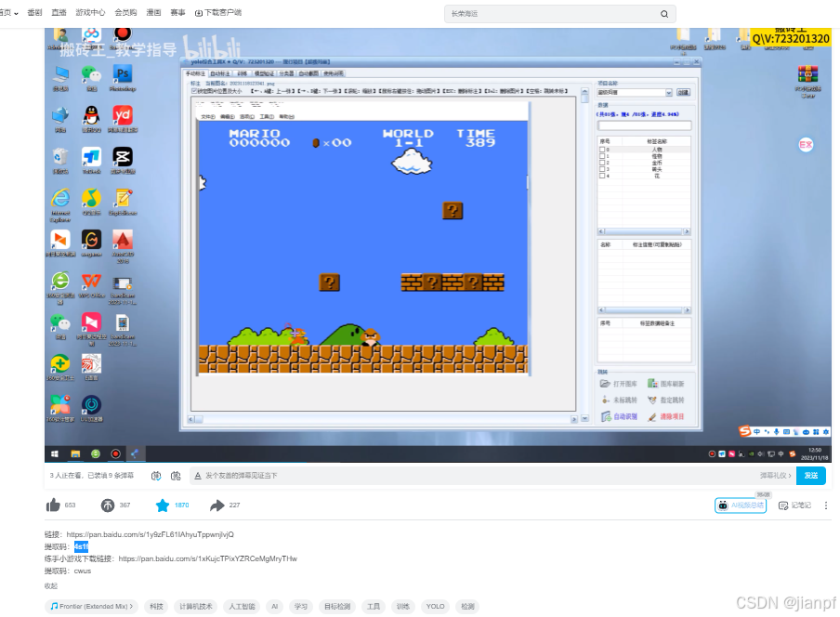Toggle the 锁定图片位置及大小 checkbox
The width and height of the screenshot is (840, 617).
point(194,91)
